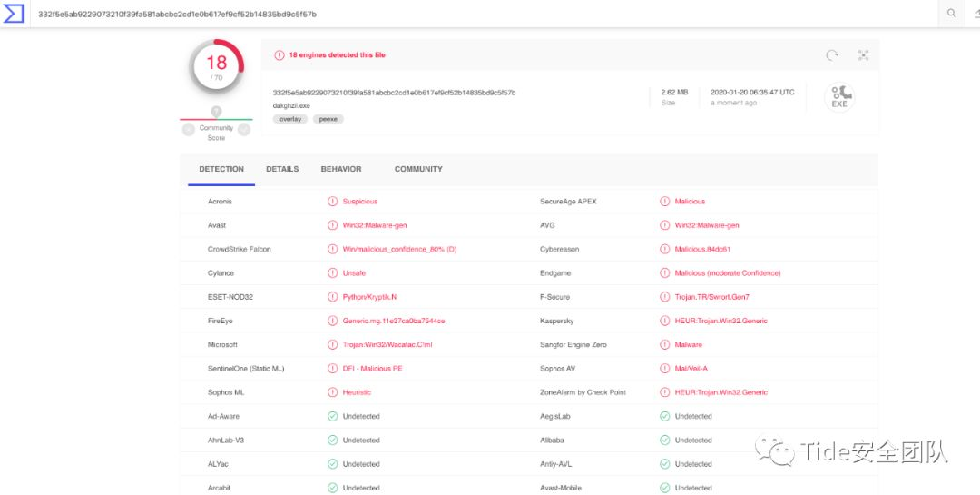Image resolution: width=980 pixels, height=495 pixels.
Task: Focus the hash search field
Action: [x=454, y=14]
